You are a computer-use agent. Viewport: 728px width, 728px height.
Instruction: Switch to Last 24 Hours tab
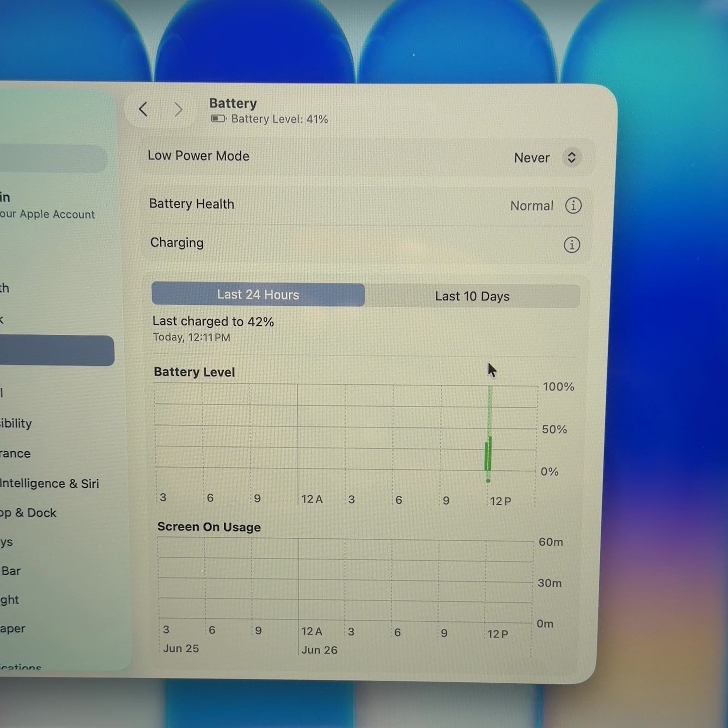(x=258, y=295)
